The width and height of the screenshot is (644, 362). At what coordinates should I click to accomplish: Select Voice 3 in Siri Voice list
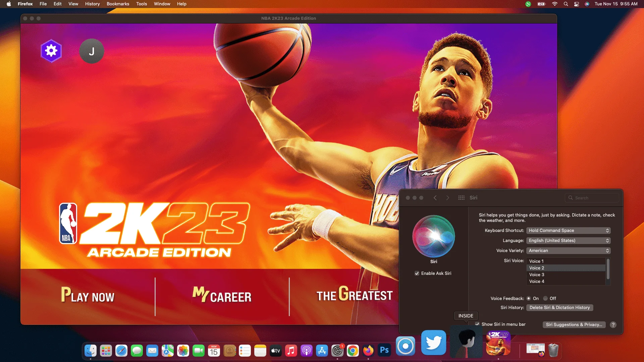point(566,275)
